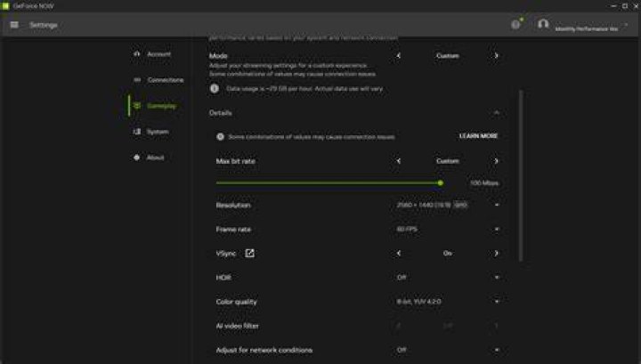The width and height of the screenshot is (641, 364).
Task: Set VSync to previous option
Action: click(399, 254)
